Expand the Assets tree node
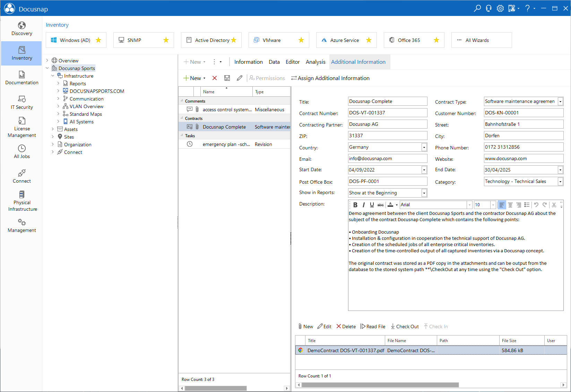 tap(53, 129)
